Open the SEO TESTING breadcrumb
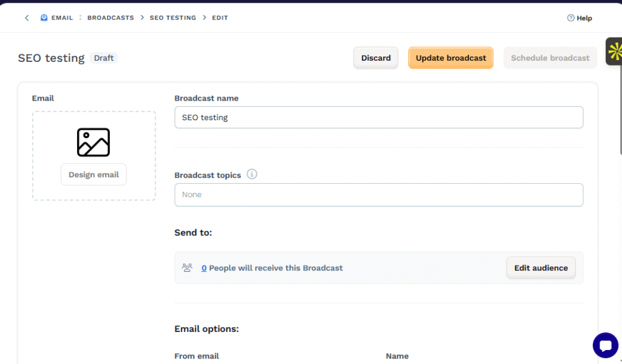 [173, 18]
